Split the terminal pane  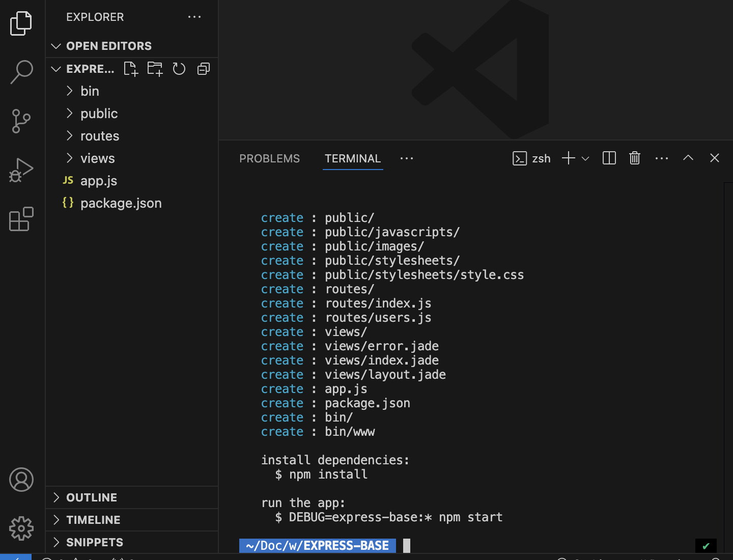click(x=609, y=158)
